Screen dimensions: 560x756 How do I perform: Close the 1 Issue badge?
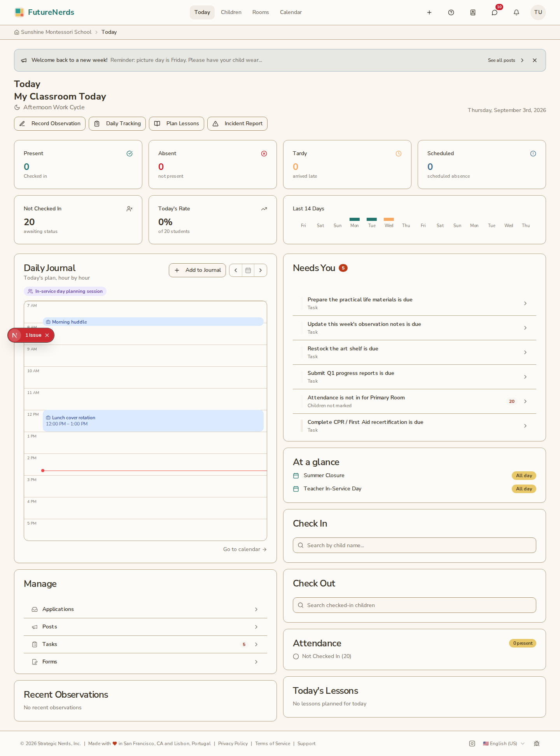pyautogui.click(x=47, y=335)
